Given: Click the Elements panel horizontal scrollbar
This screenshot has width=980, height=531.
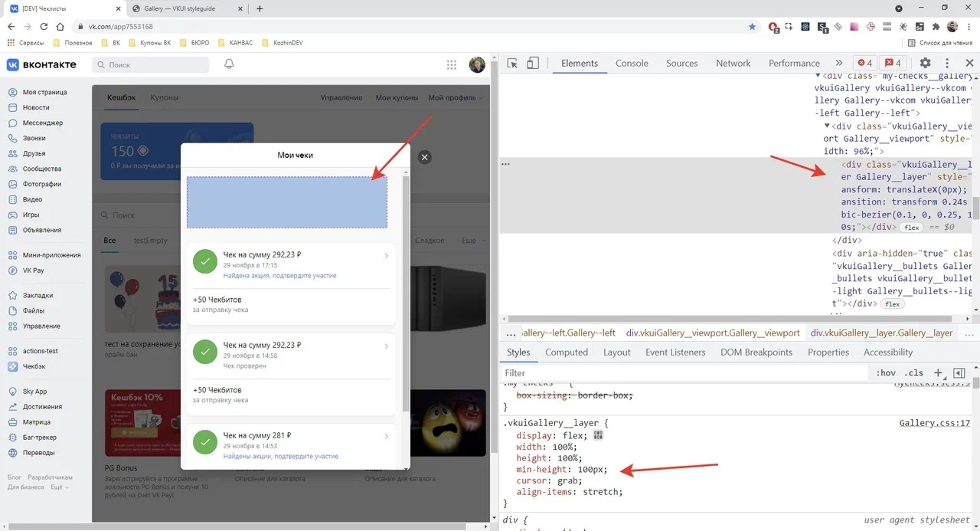Looking at the screenshot, I should [729, 319].
